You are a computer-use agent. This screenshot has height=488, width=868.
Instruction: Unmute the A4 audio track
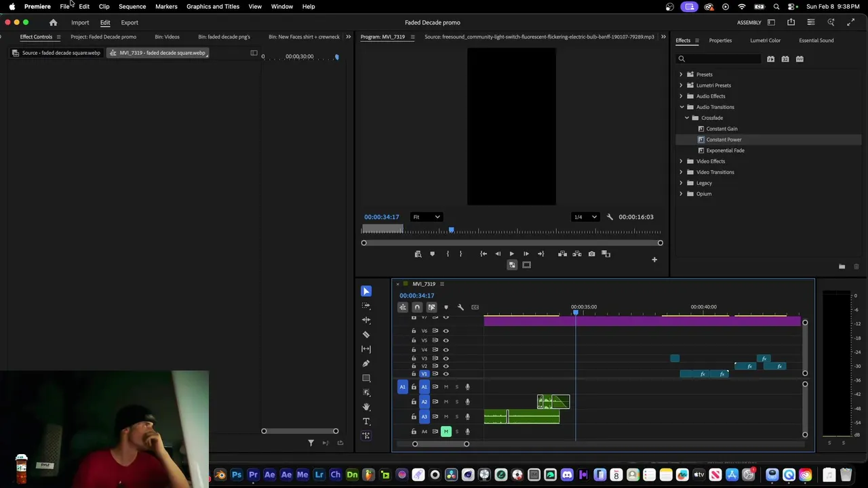tap(446, 432)
